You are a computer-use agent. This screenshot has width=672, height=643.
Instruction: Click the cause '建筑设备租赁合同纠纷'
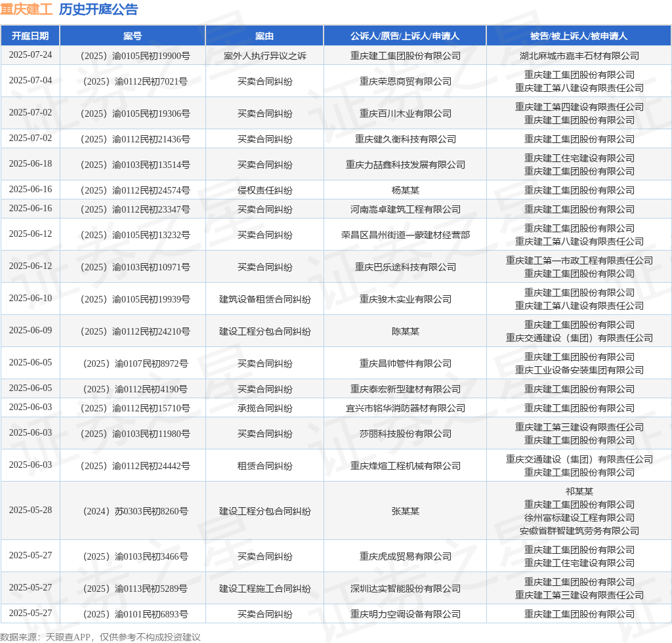click(265, 299)
